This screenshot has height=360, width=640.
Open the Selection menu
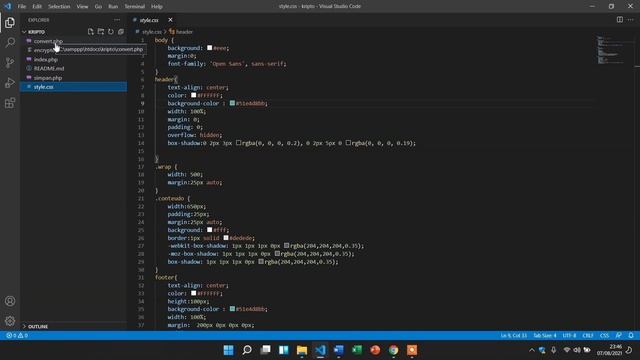point(59,6)
